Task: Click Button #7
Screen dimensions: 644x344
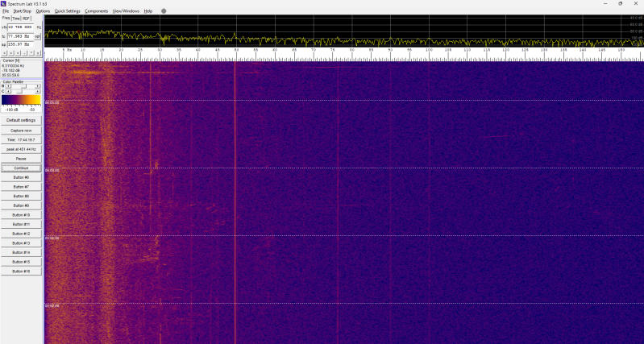Action: pos(21,187)
